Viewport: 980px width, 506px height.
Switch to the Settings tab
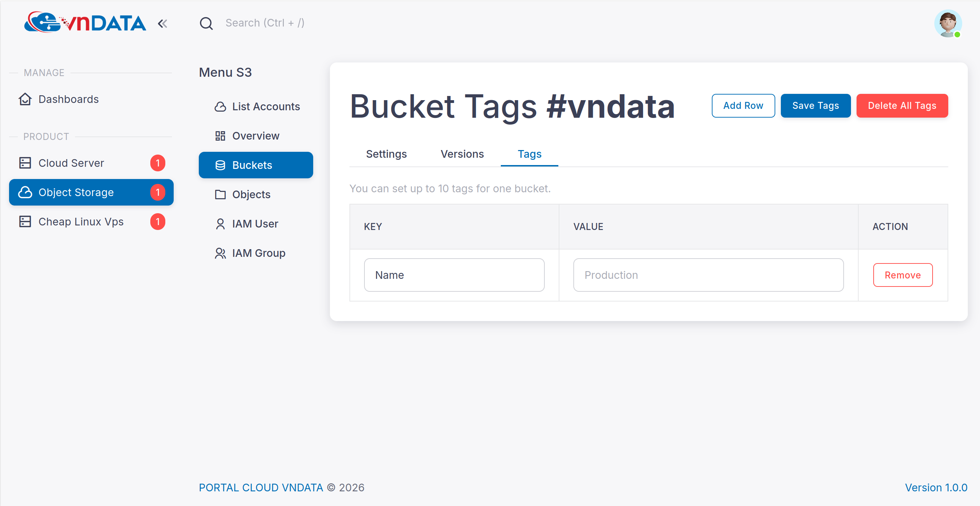click(x=386, y=154)
